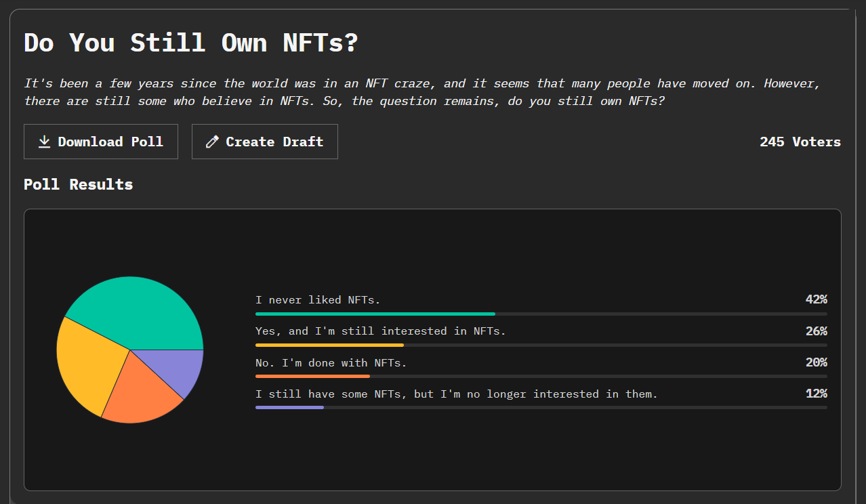Select the 'No. I'm done with NFTs' option
The height and width of the screenshot is (504, 866).
331,362
